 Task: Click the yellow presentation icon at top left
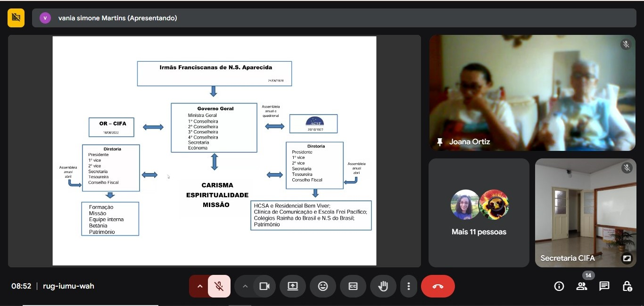[x=16, y=18]
